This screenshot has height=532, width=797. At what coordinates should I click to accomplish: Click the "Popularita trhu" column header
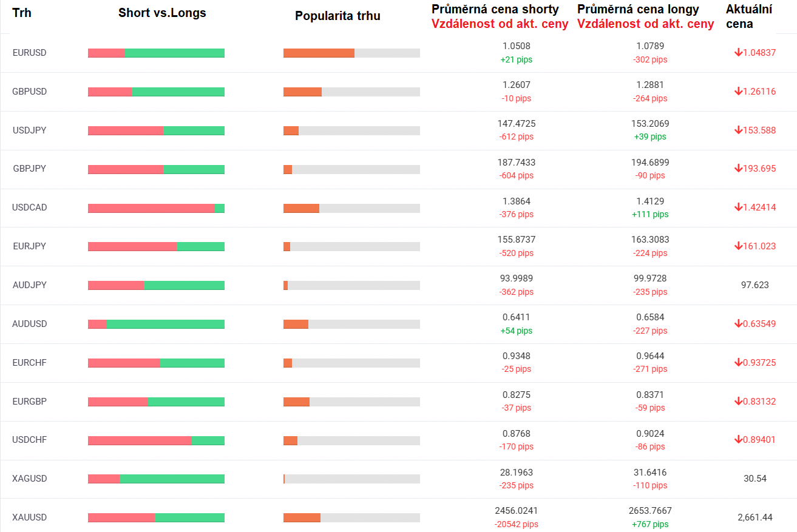pyautogui.click(x=337, y=16)
